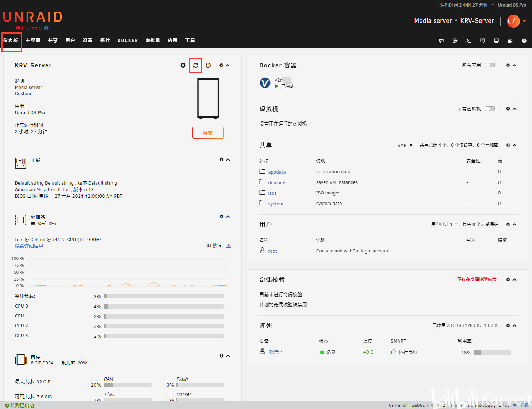Open the Docker 容器 gear settings
Image resolution: width=532 pixels, height=409 pixels.
pos(508,65)
